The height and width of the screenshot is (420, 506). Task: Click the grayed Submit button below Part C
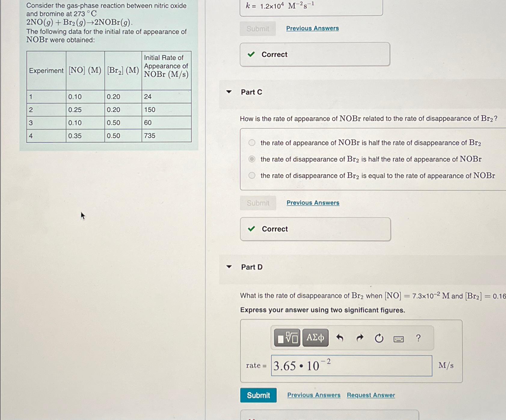pos(258,203)
